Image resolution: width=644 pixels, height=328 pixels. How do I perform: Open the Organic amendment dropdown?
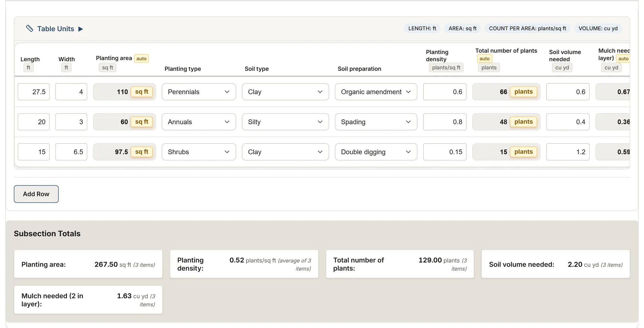(376, 92)
